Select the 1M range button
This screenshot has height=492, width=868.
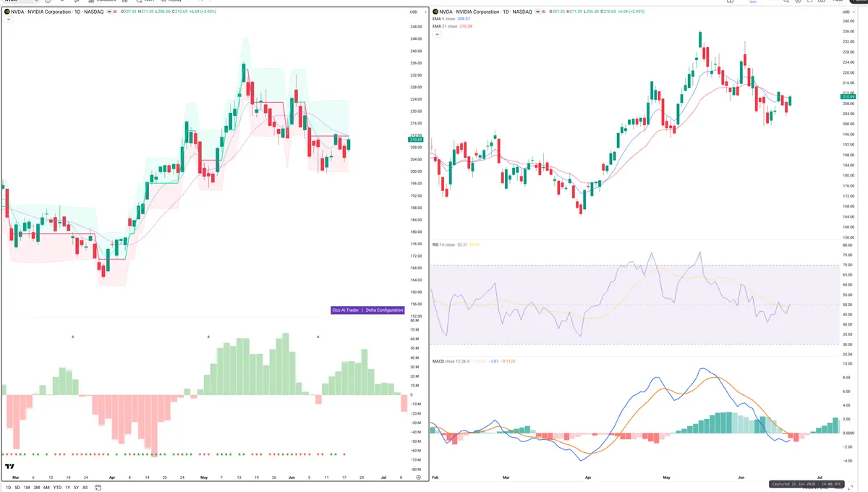(27, 488)
